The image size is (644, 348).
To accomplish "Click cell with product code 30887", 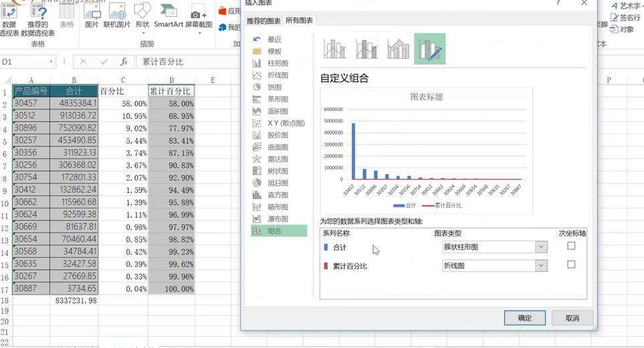I will [31, 289].
